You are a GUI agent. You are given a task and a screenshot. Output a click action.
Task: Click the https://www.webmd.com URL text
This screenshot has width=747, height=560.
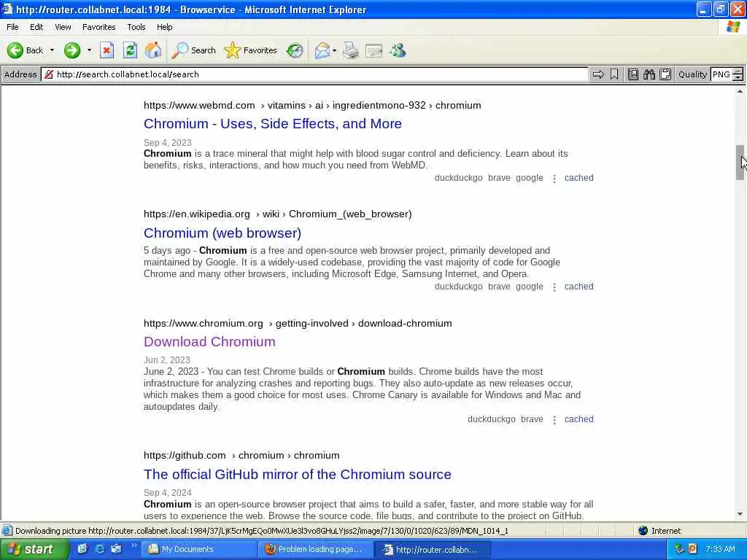coord(199,105)
